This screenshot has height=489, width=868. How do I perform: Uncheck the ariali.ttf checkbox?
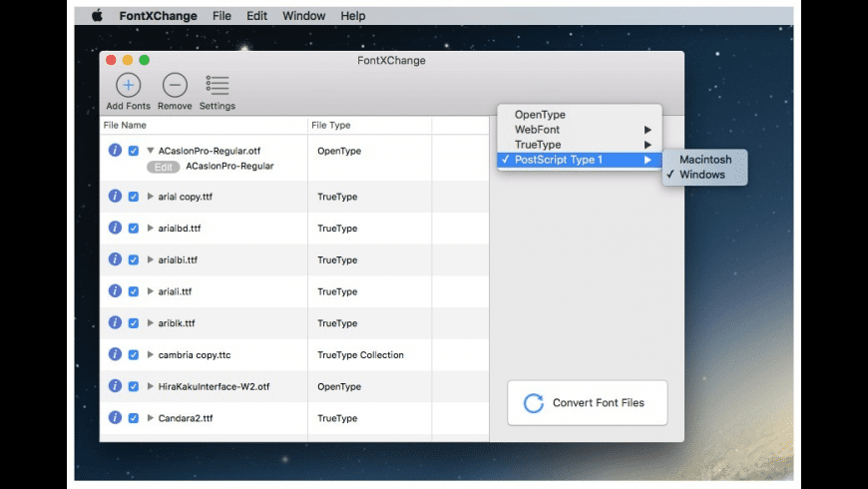click(134, 291)
